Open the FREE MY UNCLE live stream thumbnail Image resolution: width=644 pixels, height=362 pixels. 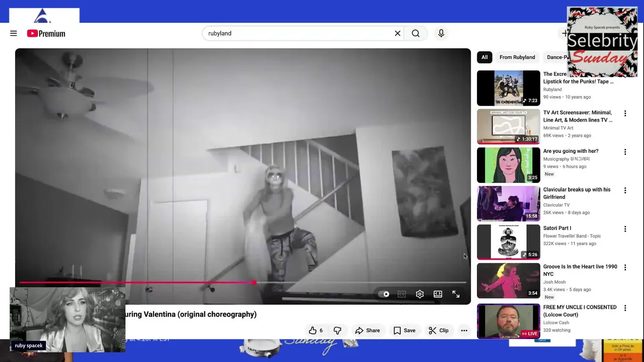pyautogui.click(x=508, y=321)
